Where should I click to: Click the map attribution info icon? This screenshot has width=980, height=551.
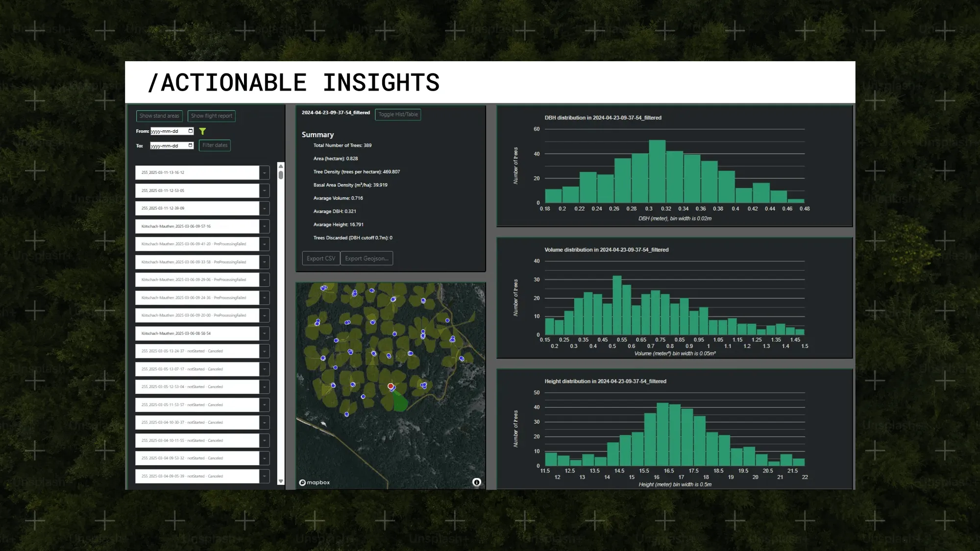476,482
